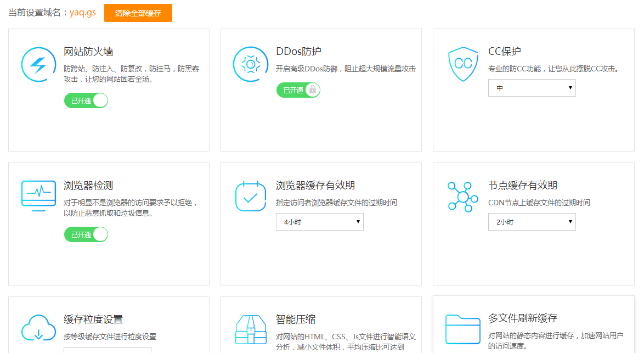This screenshot has height=353, width=644.
Task: Click the CC protection shield icon
Action: coord(463,64)
